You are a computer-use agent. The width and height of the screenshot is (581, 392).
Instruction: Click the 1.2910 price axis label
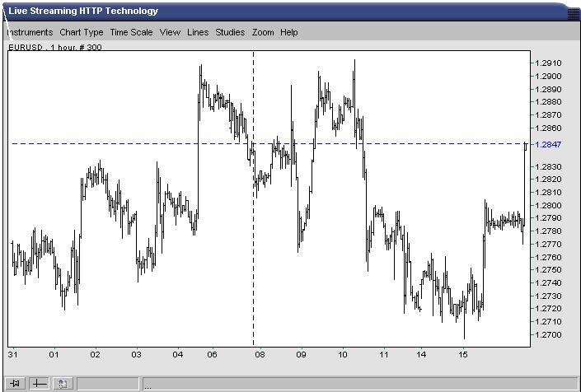[548, 63]
